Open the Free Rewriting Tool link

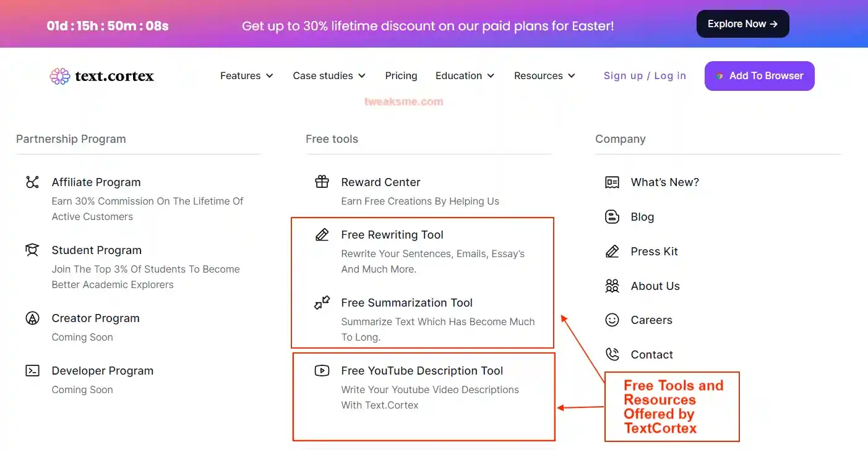[x=392, y=234]
